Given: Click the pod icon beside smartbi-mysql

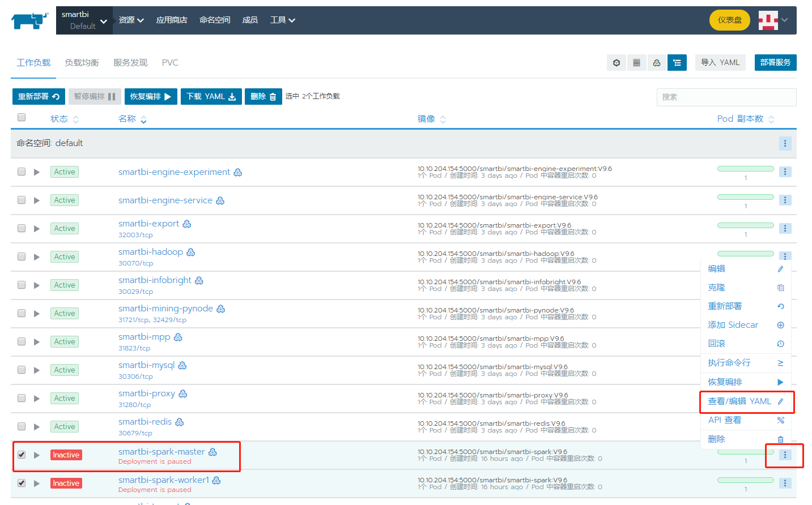Looking at the screenshot, I should (x=182, y=365).
